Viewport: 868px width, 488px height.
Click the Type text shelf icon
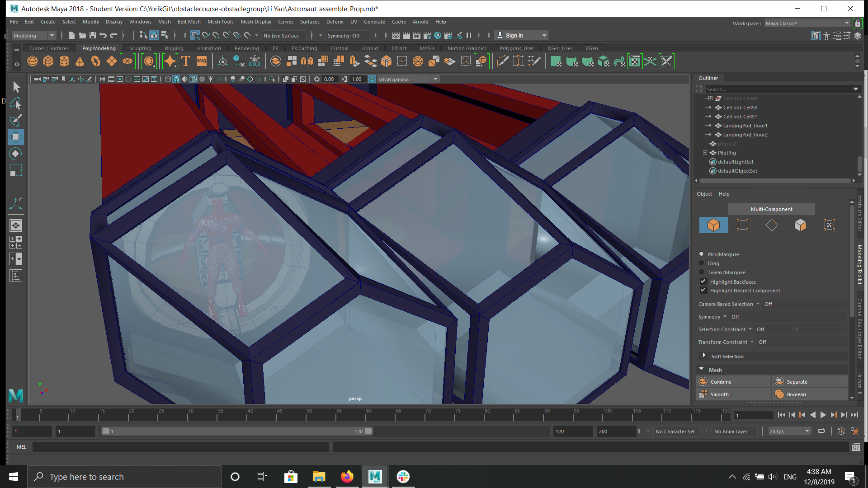(x=186, y=61)
